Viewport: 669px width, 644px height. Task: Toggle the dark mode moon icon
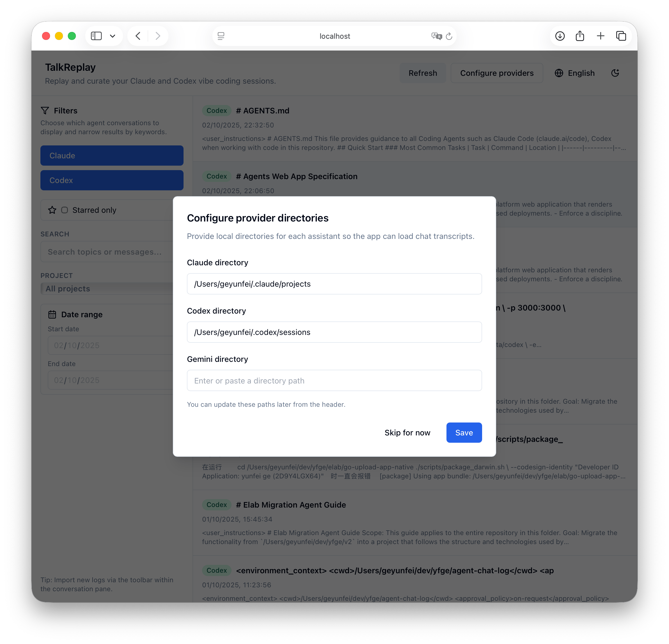coord(615,73)
